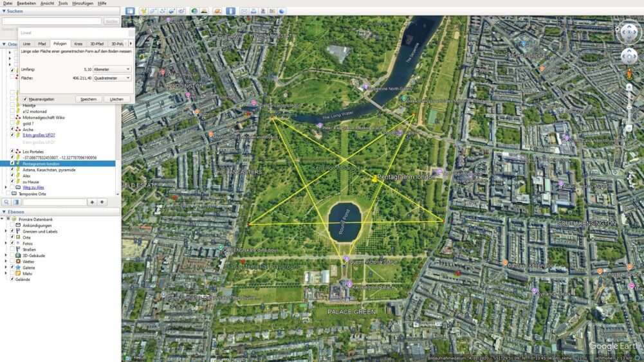Open the Hinzufügen menu
Image resolution: width=644 pixels, height=362 pixels.
(x=82, y=3)
